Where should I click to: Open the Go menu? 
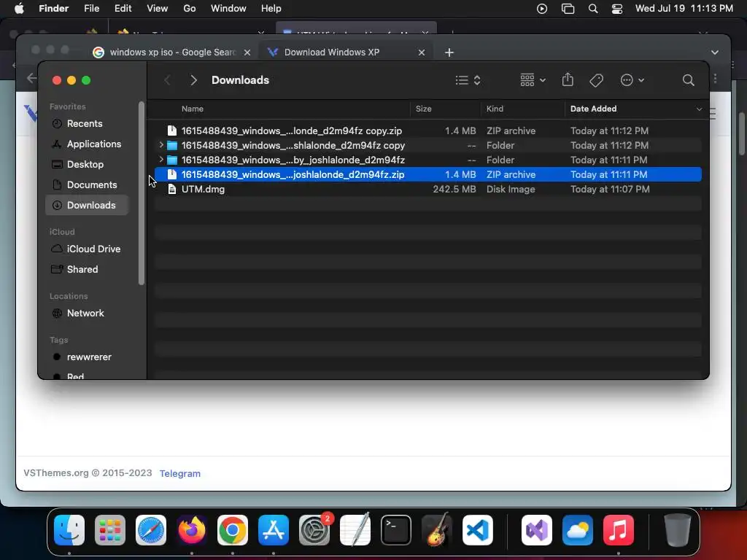pyautogui.click(x=190, y=9)
